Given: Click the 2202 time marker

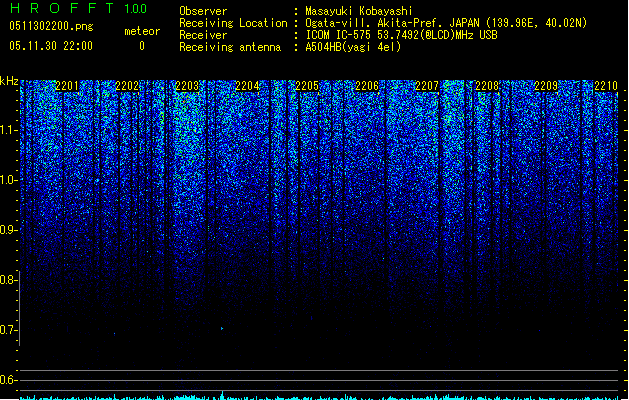Looking at the screenshot, I should click(x=127, y=86).
